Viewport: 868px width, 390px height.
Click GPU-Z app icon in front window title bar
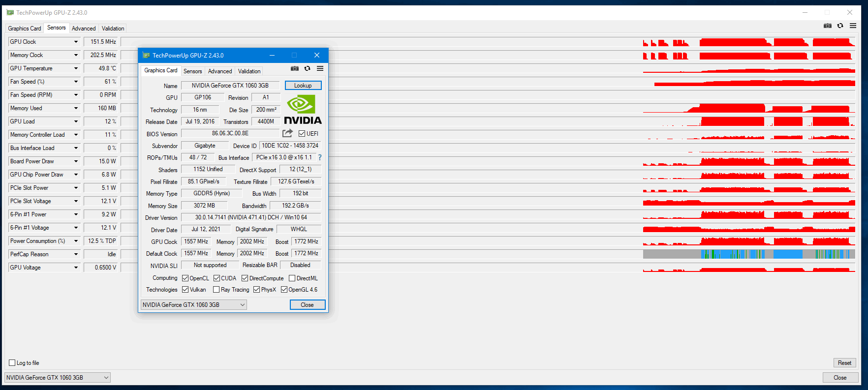[x=146, y=55]
